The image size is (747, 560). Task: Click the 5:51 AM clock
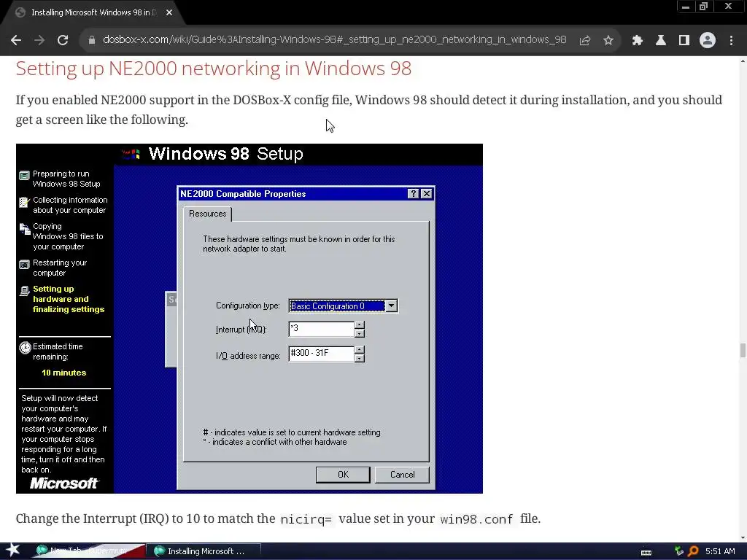(x=720, y=551)
